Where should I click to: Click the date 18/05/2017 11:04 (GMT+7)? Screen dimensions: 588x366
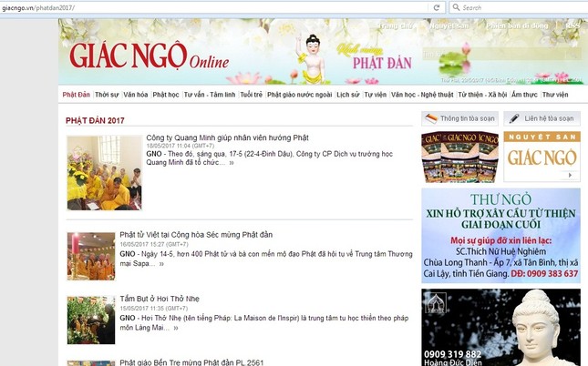pos(181,146)
